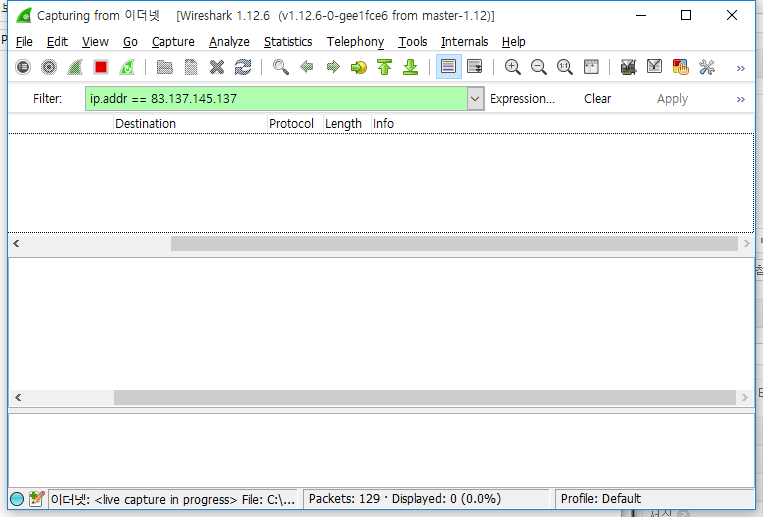
Task: Reset zoom to normal size
Action: click(564, 67)
